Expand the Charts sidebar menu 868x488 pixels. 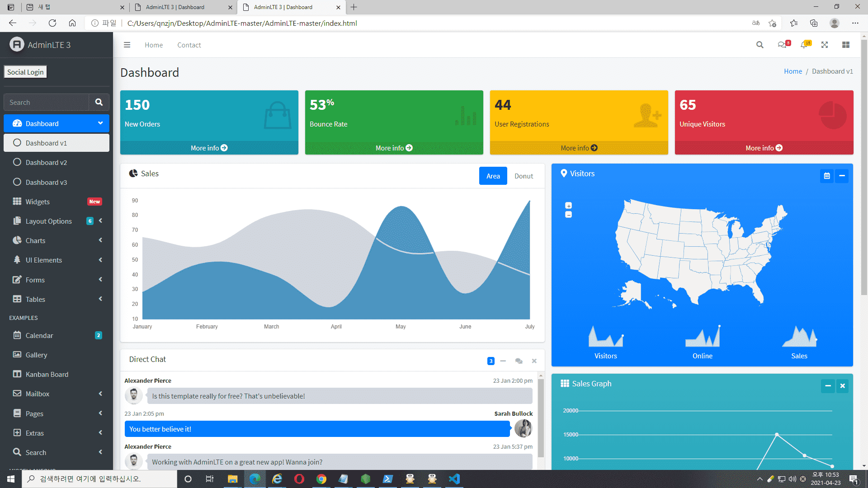click(57, 240)
